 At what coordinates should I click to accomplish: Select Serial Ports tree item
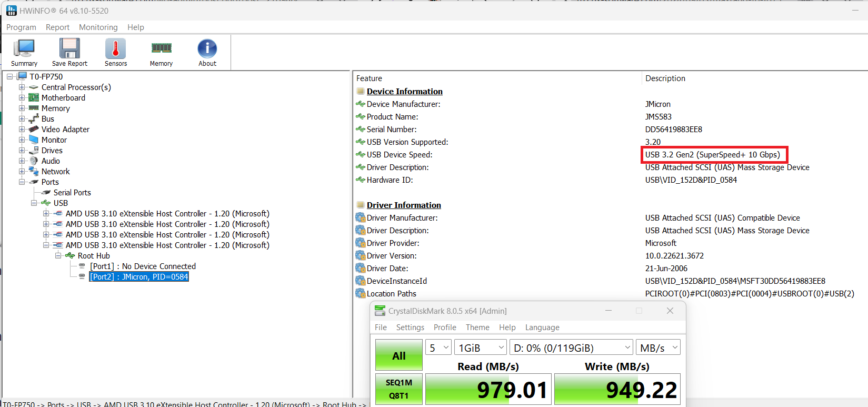tap(72, 192)
